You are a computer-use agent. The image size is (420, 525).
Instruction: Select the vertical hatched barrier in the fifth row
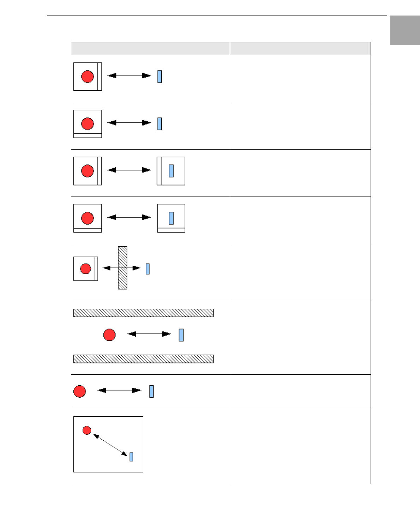(x=122, y=268)
